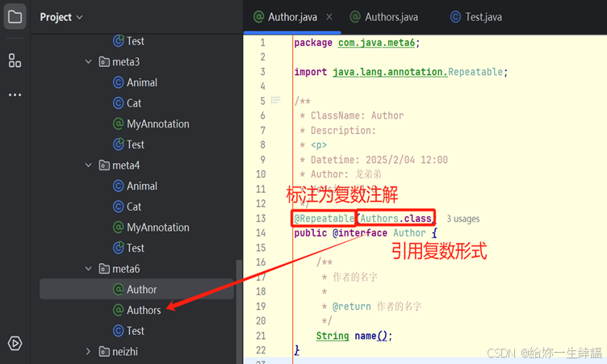
Task: Click the class icon on Test.java tab
Action: [455, 17]
